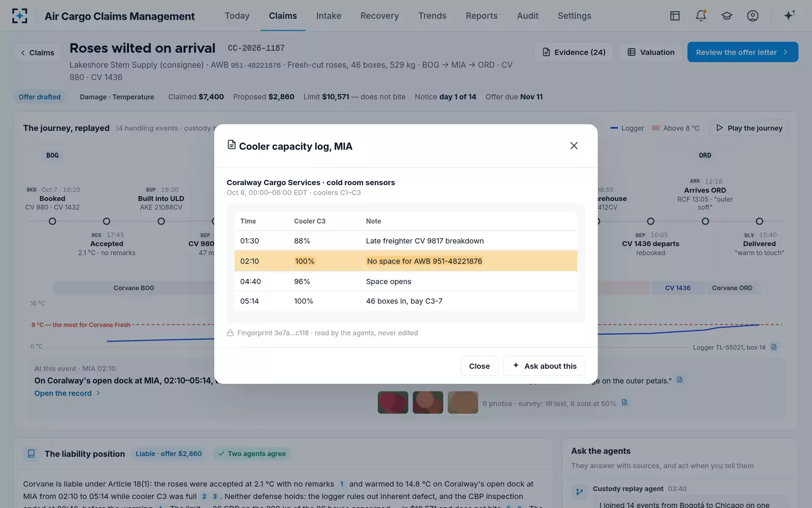Open the second rose photo thumbnail
This screenshot has width=812, height=508.
tap(428, 402)
